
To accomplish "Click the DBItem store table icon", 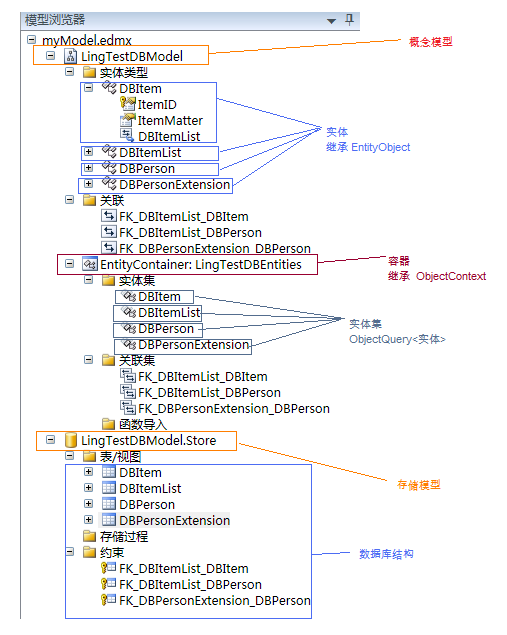I will (109, 472).
